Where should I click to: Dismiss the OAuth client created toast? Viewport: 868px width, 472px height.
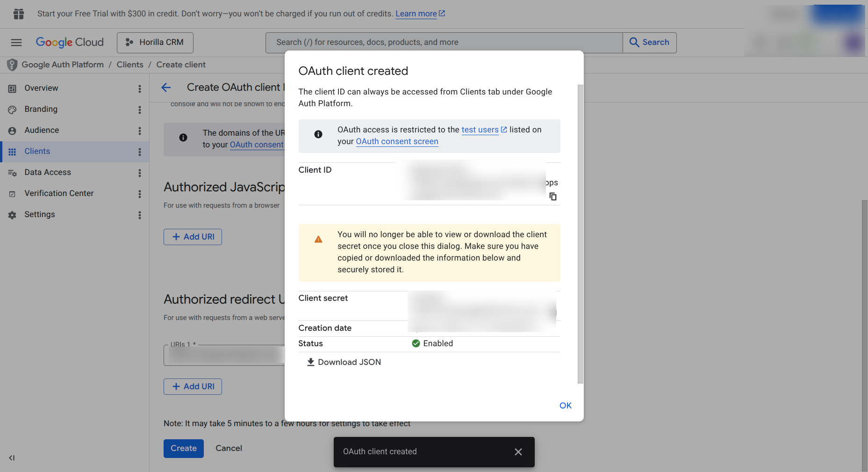(x=518, y=452)
